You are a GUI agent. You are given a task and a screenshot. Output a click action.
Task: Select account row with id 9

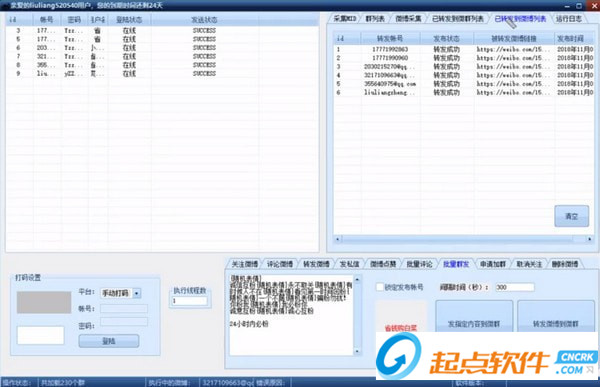coord(162,73)
